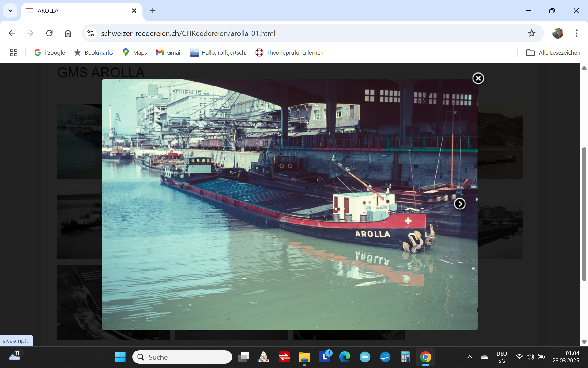View site information icon in address bar
The width and height of the screenshot is (588, 368).
(90, 33)
